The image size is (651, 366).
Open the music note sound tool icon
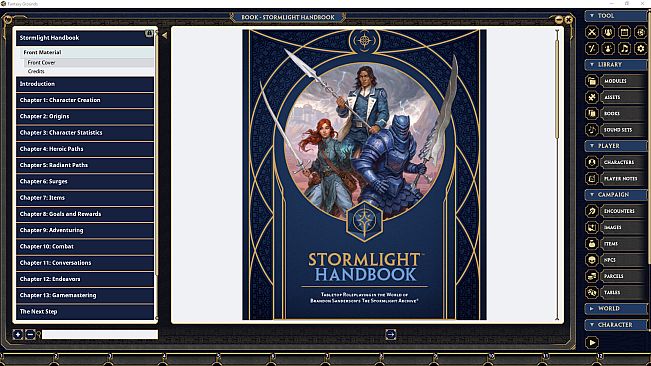(x=624, y=48)
